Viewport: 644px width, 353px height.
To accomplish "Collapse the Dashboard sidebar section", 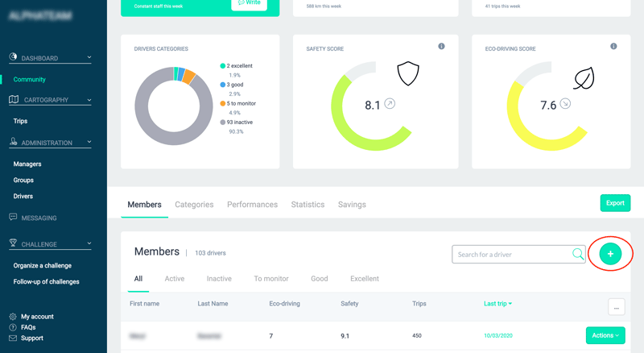I will pyautogui.click(x=89, y=58).
